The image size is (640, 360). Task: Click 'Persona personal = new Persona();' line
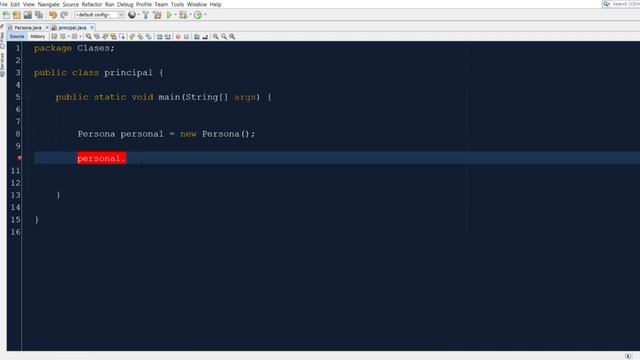[x=166, y=134]
